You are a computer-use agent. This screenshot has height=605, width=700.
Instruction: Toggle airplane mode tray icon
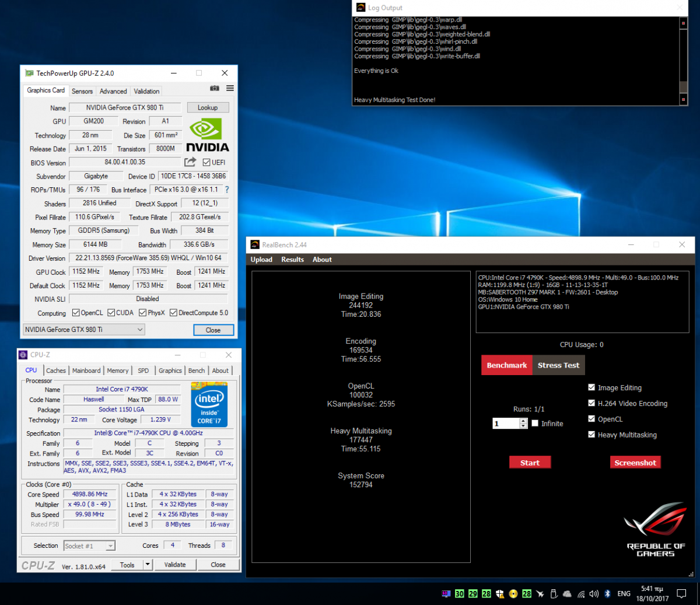point(540,594)
